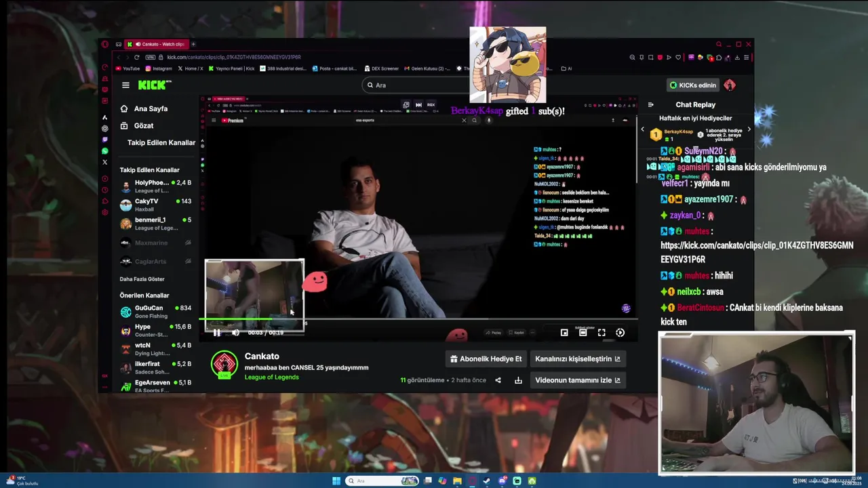Open the user profile avatar menu
Viewport: 868px width, 488px height.
[730, 85]
